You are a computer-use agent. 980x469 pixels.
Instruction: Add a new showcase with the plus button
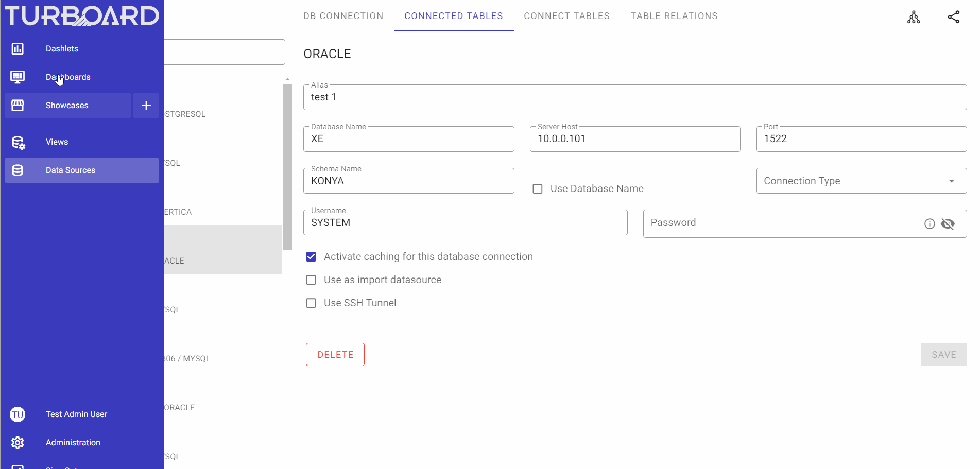pos(146,106)
